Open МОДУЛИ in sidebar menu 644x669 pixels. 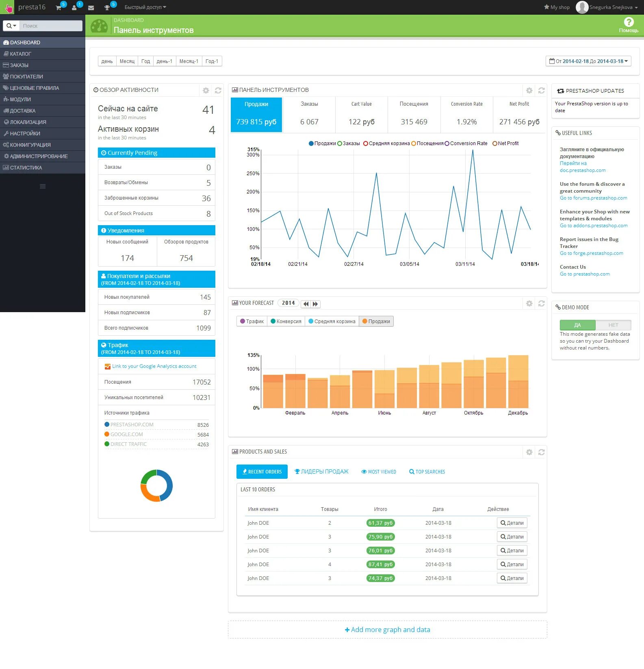(x=43, y=99)
